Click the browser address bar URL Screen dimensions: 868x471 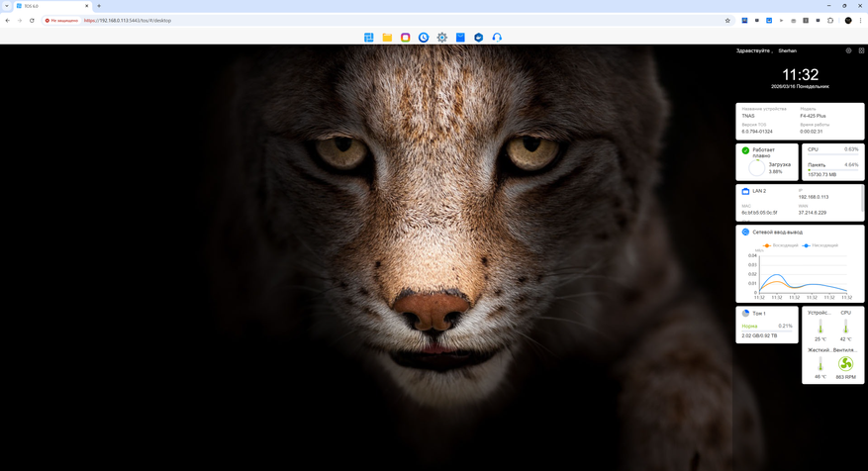[129, 20]
